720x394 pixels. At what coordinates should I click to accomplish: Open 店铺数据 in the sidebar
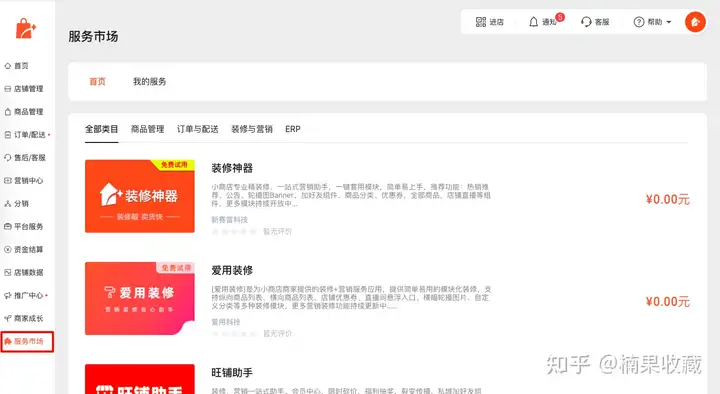28,272
